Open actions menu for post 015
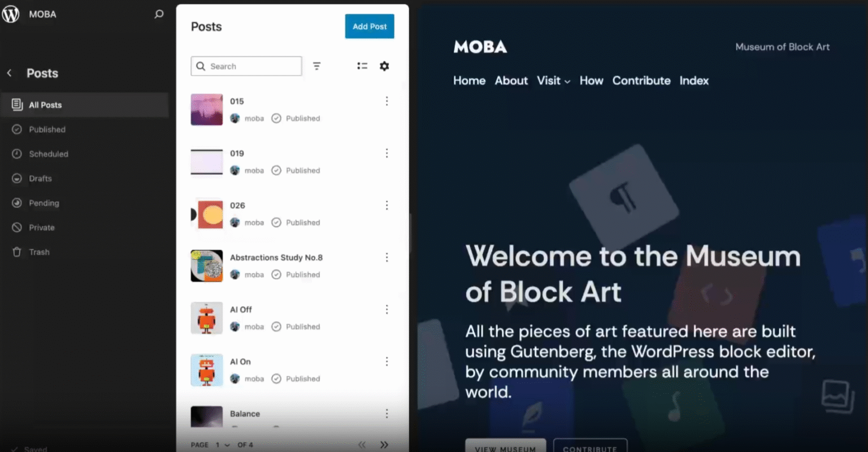The image size is (868, 452). pos(387,101)
